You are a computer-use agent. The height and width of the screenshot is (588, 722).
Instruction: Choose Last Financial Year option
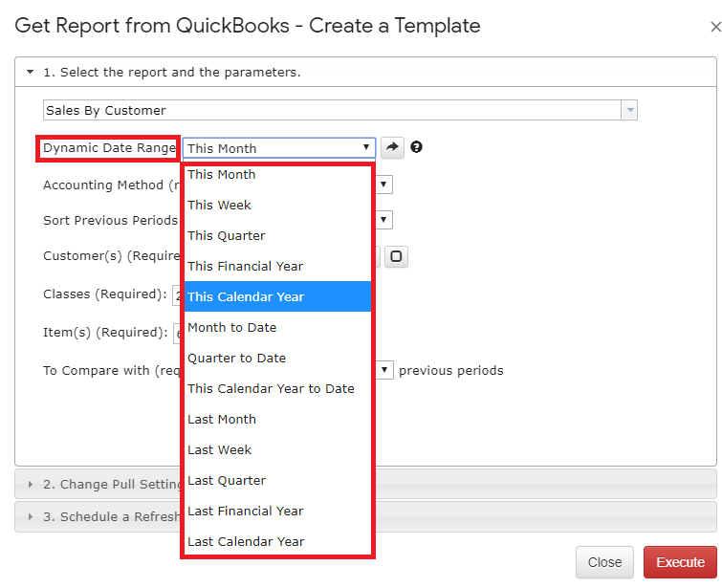pos(277,511)
